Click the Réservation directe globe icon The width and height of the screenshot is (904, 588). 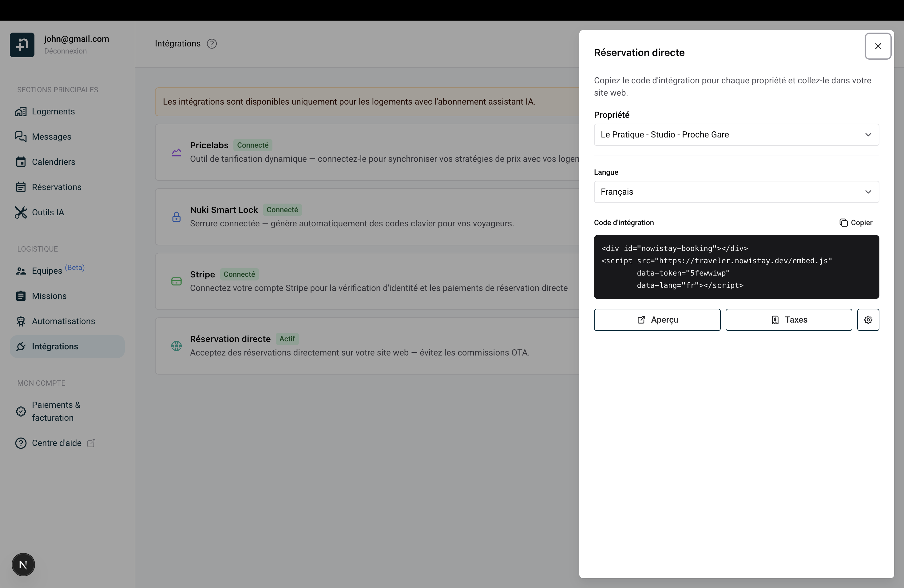pyautogui.click(x=176, y=346)
